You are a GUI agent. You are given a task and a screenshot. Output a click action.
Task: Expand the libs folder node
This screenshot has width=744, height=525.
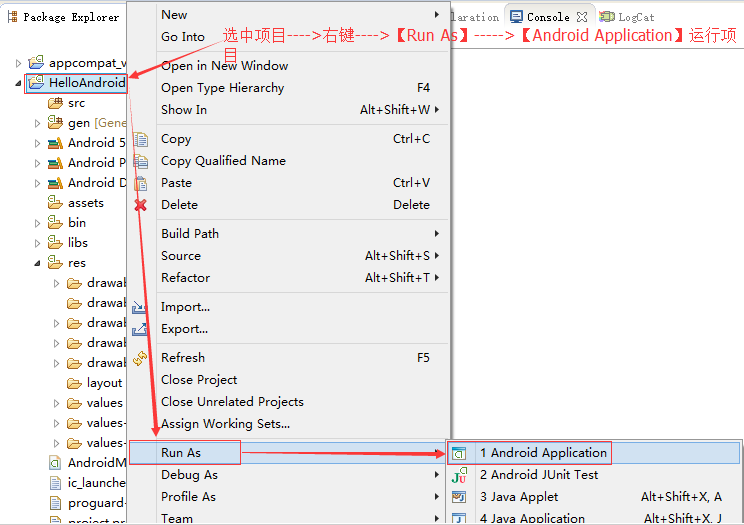point(37,243)
